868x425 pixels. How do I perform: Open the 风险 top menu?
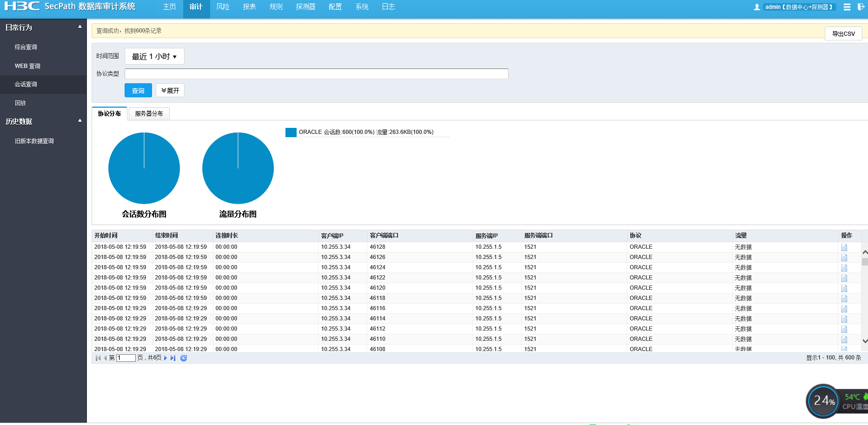[223, 7]
